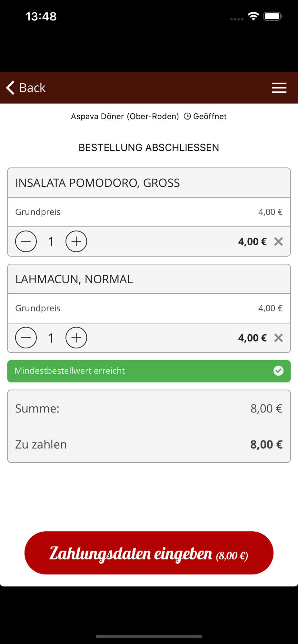Tap the back chevron arrow
This screenshot has height=644, width=298.
click(10, 88)
